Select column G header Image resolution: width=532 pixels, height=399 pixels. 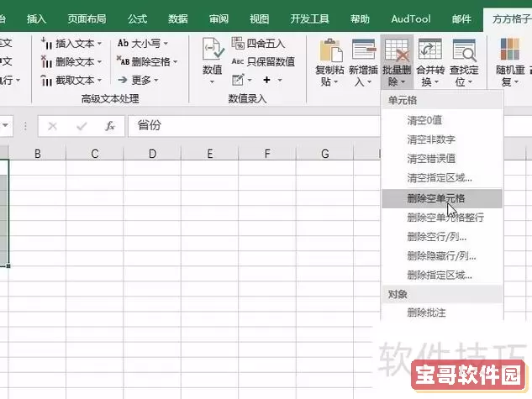coord(324,154)
